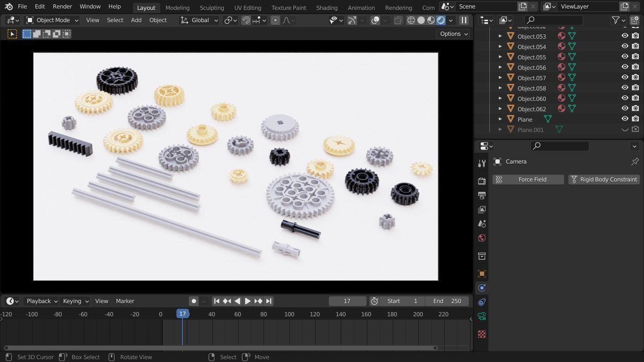The height and width of the screenshot is (362, 644).
Task: Hide the Plane object in viewport
Action: click(625, 119)
